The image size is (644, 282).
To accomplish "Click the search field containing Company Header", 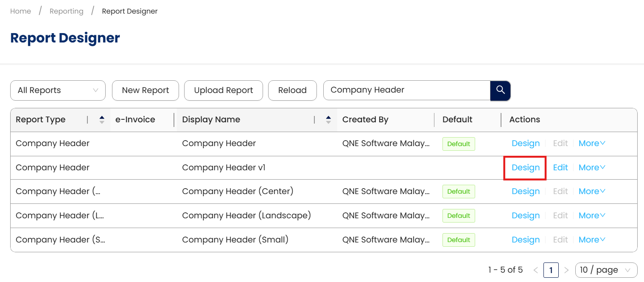I will click(x=406, y=90).
